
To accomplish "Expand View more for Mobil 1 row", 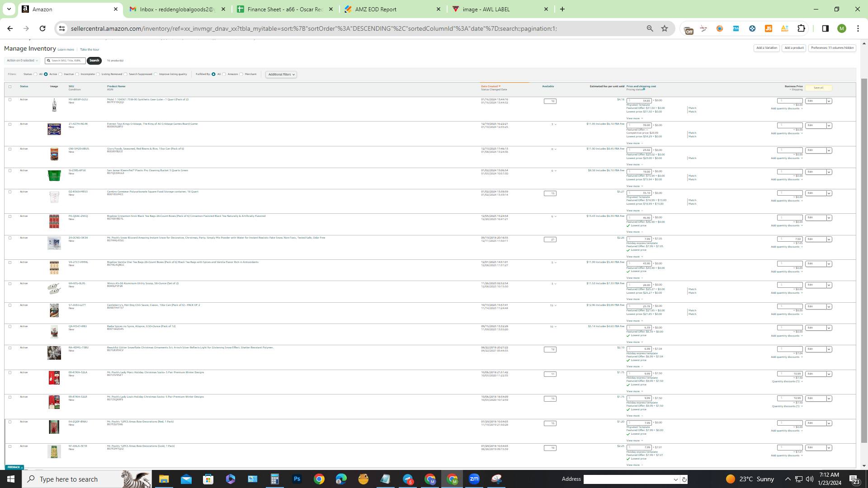I will coord(634,118).
